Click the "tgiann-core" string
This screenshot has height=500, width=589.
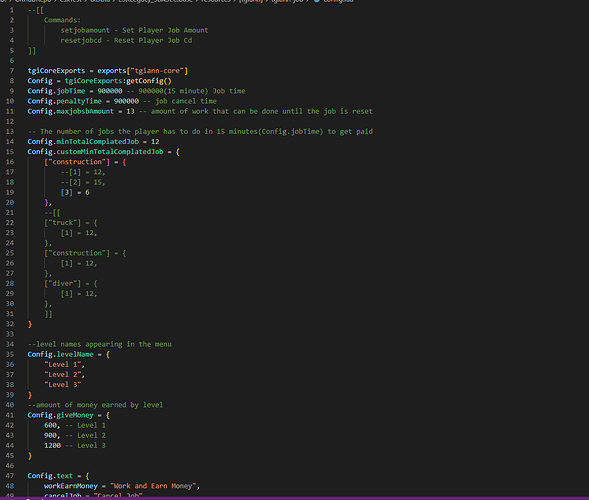[157, 71]
